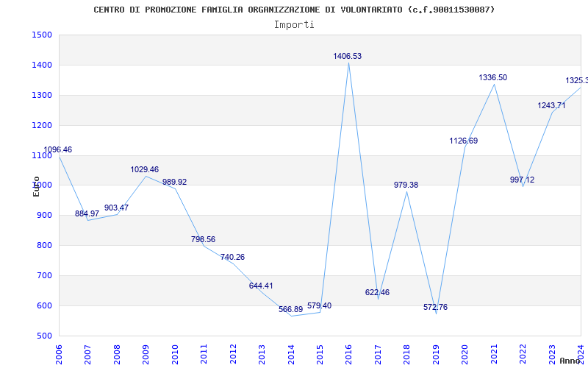Screen dimensions: 588x368
Task: Select the 2008 year label on x-axis
Action: point(117,355)
